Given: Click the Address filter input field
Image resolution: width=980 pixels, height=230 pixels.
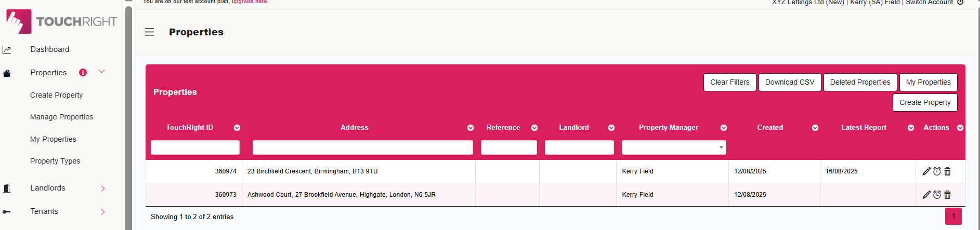Looking at the screenshot, I should click(362, 147).
